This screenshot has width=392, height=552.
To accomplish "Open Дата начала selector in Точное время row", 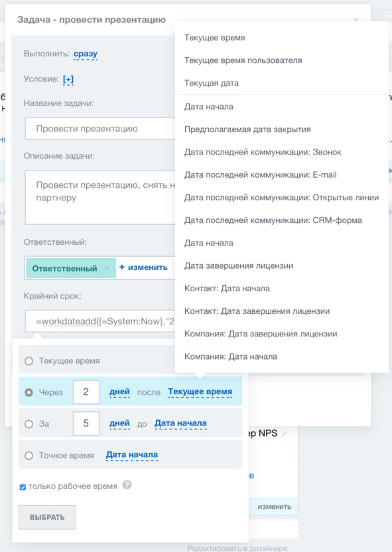I will (x=132, y=455).
